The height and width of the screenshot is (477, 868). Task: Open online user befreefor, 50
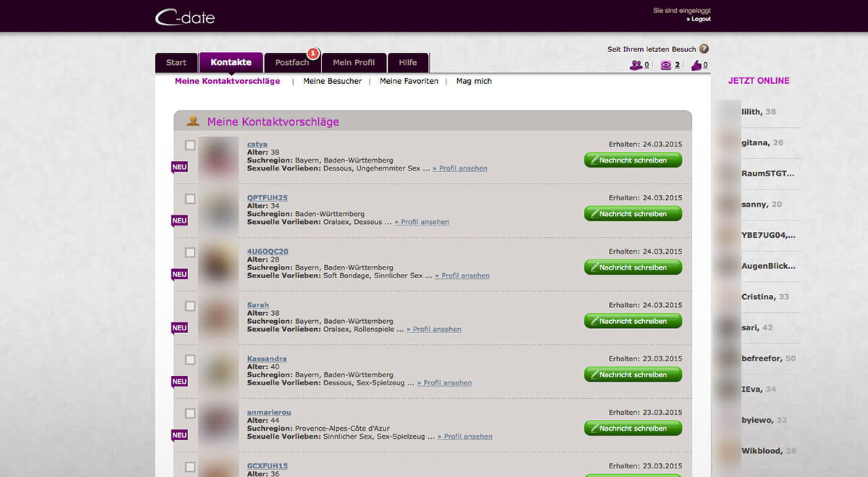point(768,358)
